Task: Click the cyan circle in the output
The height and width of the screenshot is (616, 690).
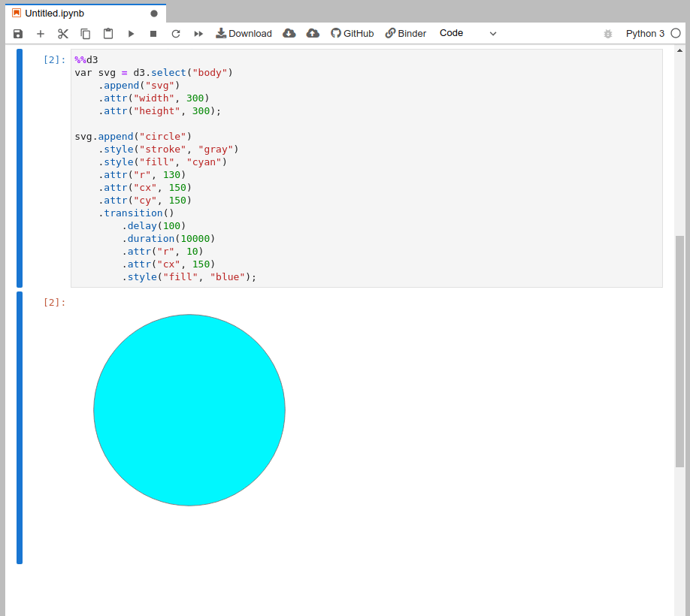Action: (189, 410)
